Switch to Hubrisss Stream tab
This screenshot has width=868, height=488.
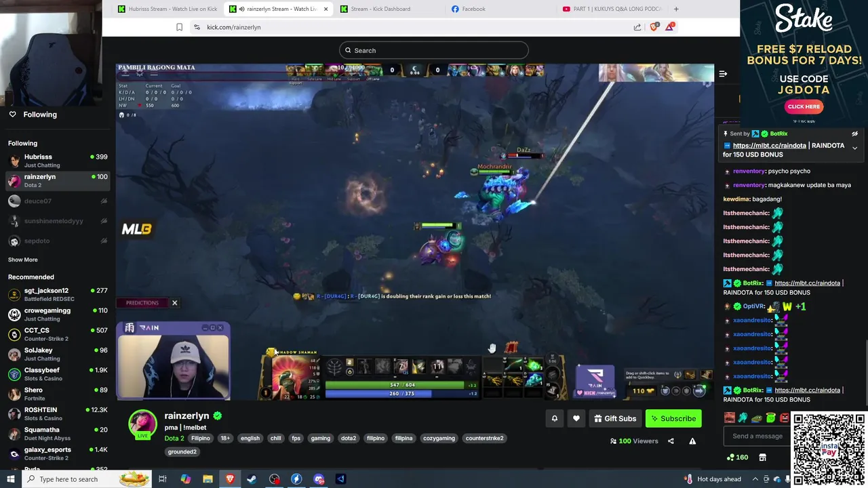tap(167, 9)
